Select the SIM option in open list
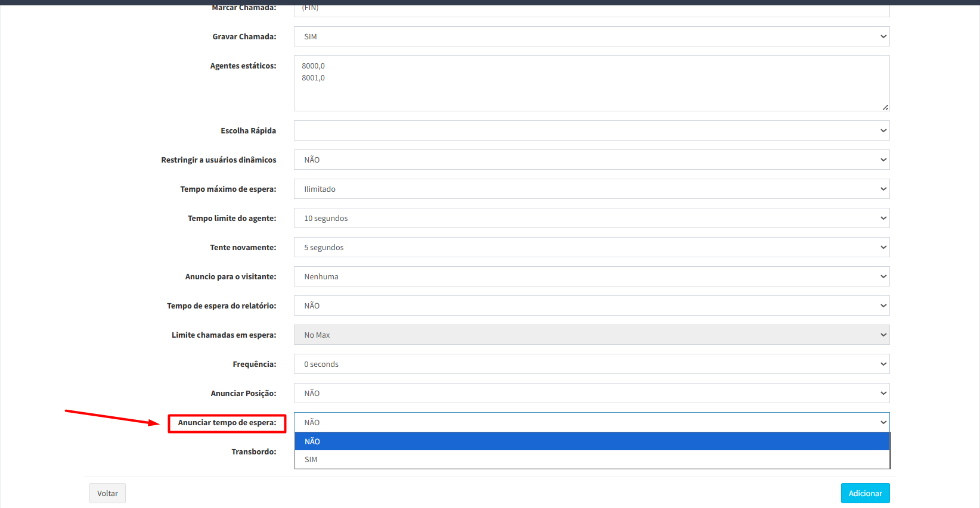The width and height of the screenshot is (980, 508). click(591, 459)
